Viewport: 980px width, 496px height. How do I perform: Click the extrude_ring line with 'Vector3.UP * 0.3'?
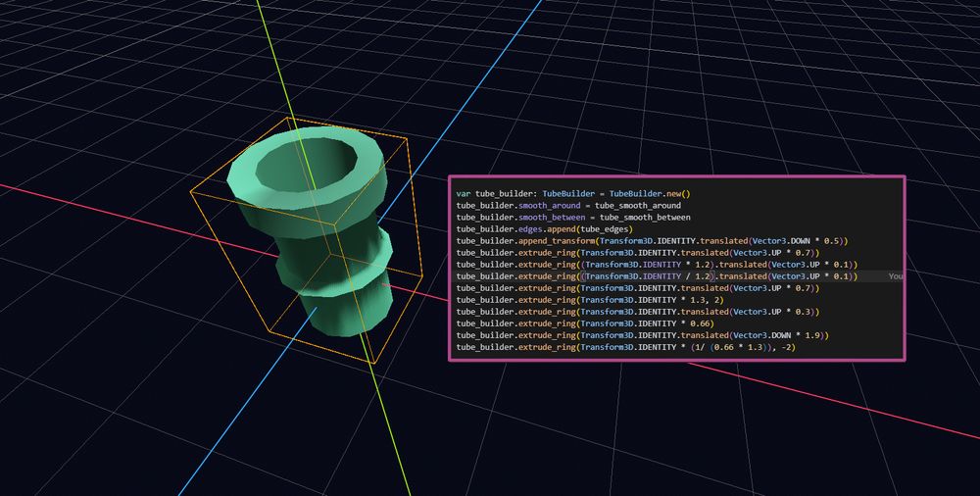tap(638, 312)
